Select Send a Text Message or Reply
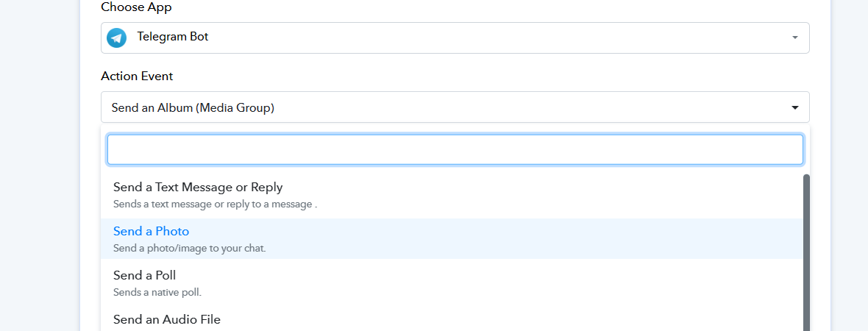The image size is (868, 331). 452,195
